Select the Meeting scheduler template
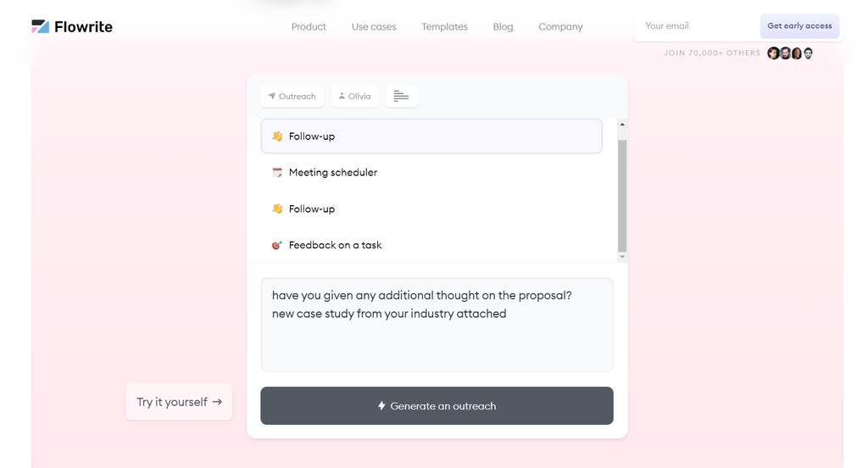 [332, 173]
